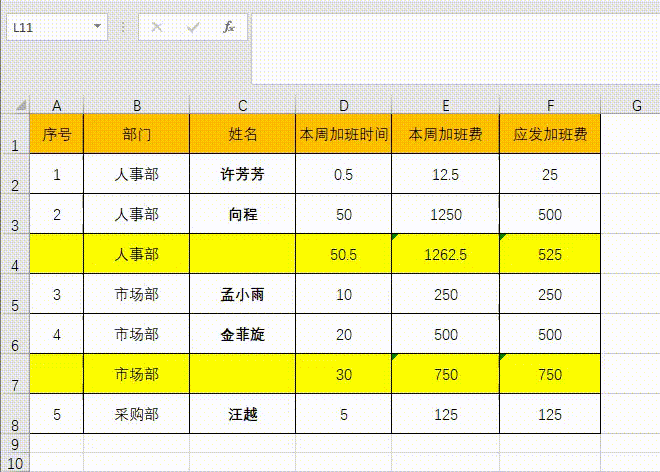Click the 0.5 overtime hours cell

click(343, 174)
